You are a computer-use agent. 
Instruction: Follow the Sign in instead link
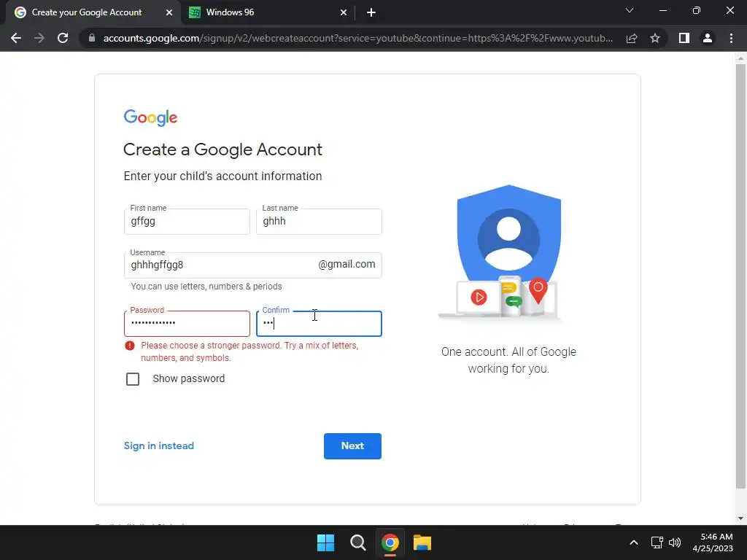158,446
